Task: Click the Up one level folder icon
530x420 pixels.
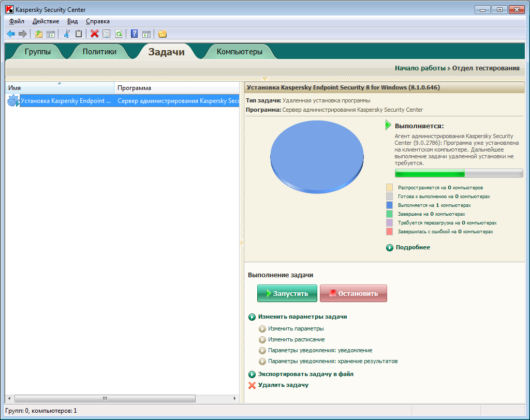Action: (x=39, y=34)
